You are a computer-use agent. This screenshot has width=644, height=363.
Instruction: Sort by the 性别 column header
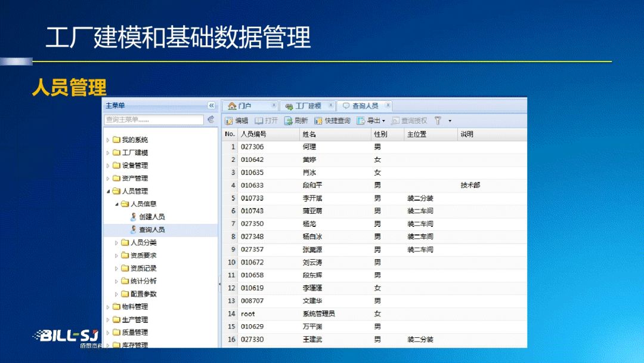click(388, 134)
